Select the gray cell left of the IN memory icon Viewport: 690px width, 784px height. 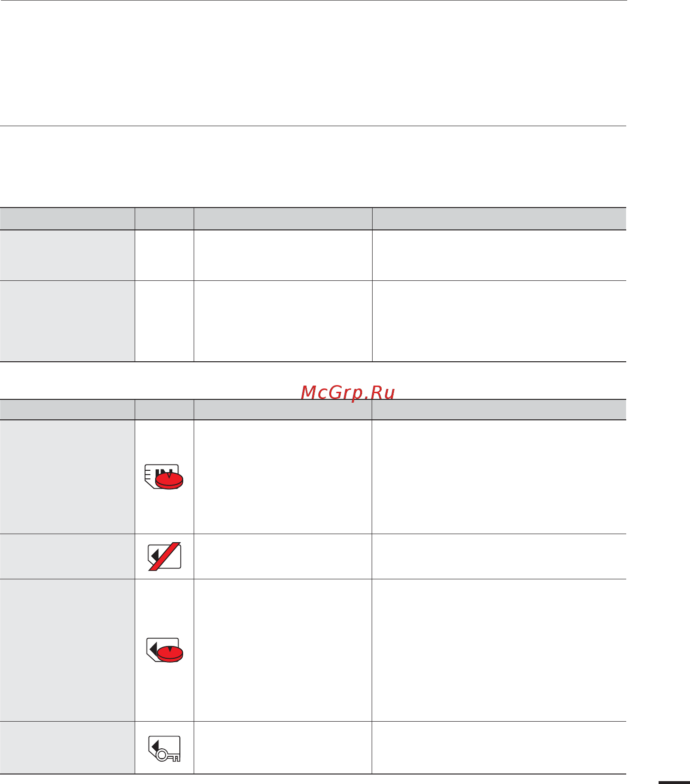click(x=67, y=477)
